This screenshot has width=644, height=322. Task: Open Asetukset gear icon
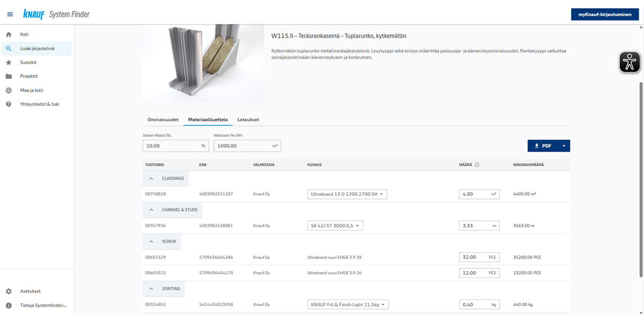9,291
